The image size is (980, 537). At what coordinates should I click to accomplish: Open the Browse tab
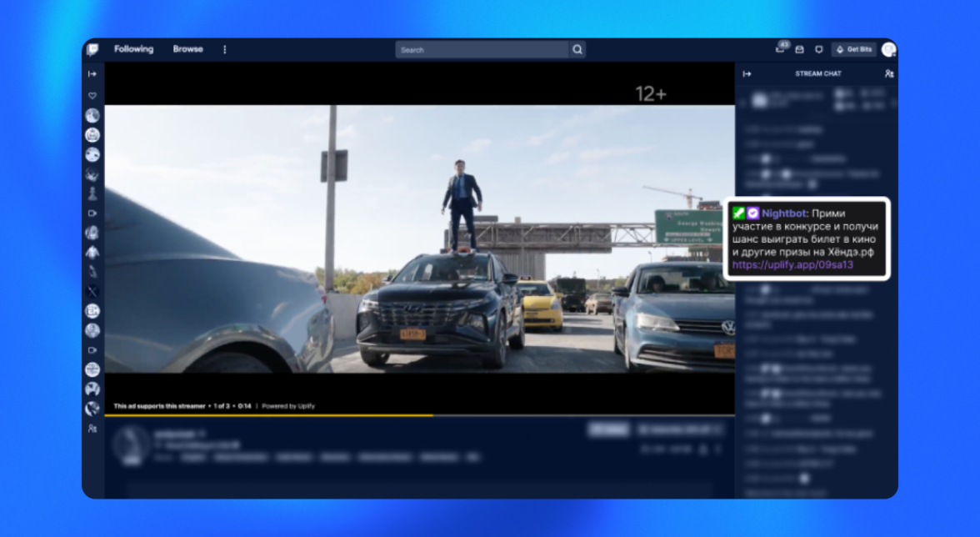(x=187, y=49)
